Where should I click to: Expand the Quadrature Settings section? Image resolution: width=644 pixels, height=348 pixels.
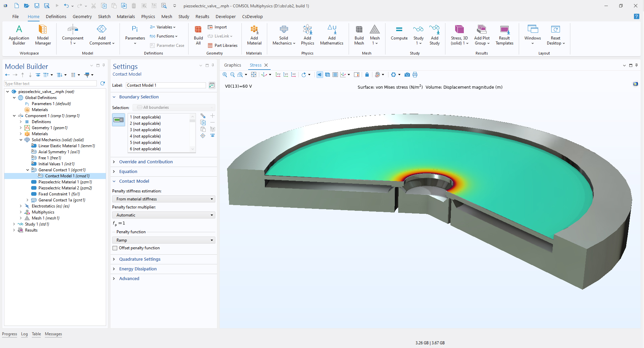pyautogui.click(x=140, y=259)
